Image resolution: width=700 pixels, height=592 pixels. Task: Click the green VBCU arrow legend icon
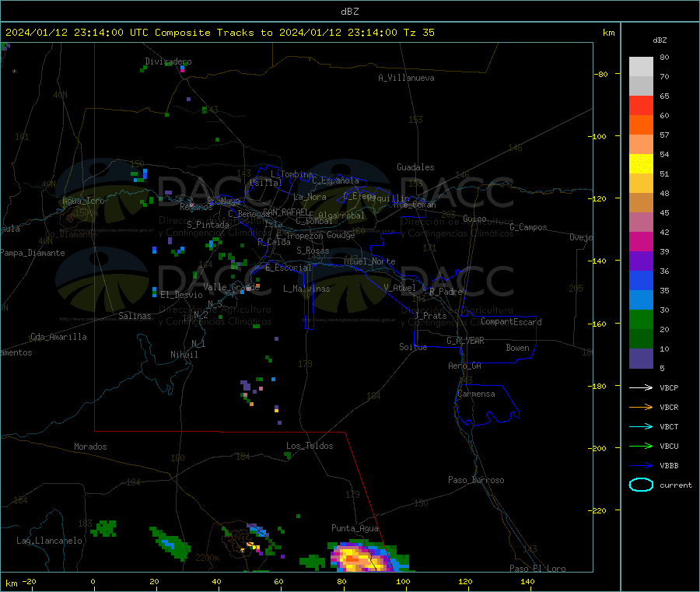[x=641, y=446]
